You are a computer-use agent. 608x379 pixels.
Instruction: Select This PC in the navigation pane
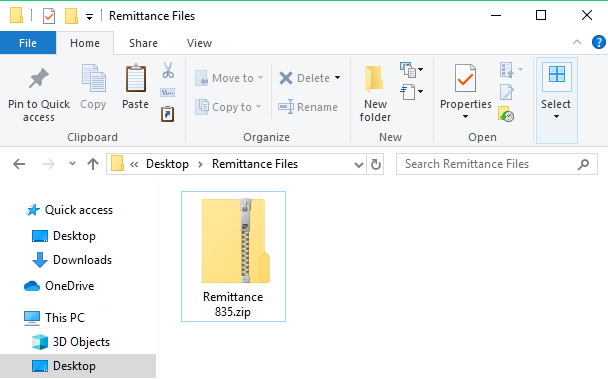click(55, 318)
